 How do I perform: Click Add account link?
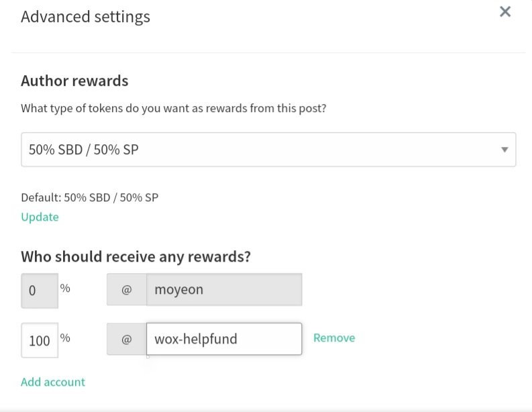coord(53,382)
